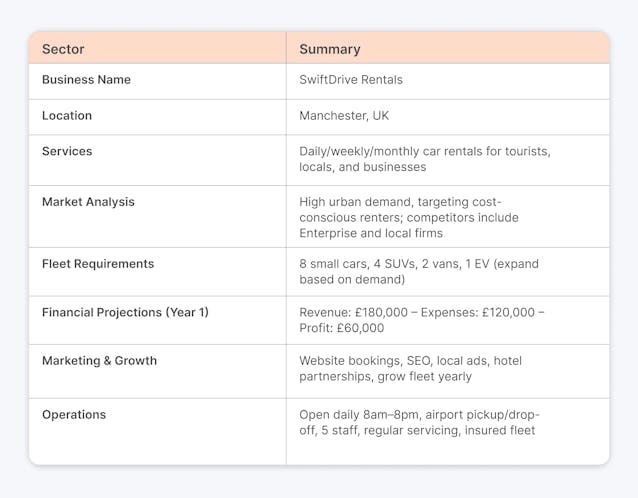The width and height of the screenshot is (638, 498).
Task: Click the 8 small cars fleet text
Action: (x=419, y=264)
